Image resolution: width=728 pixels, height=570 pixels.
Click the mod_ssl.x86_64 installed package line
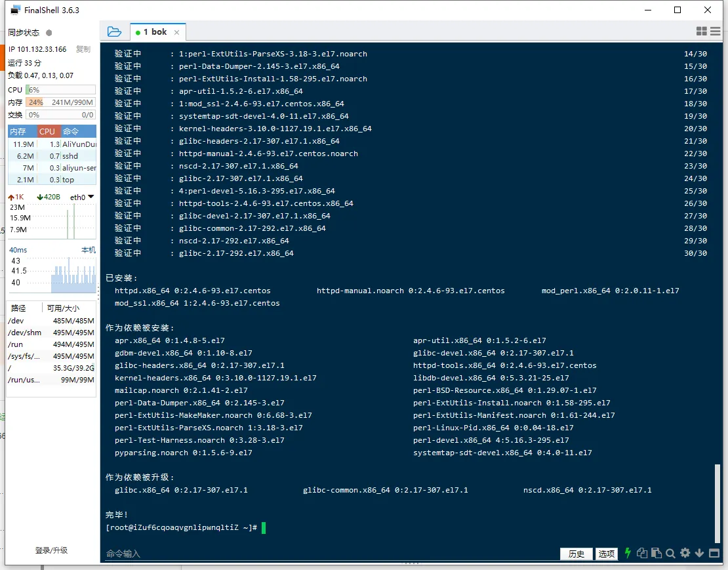coord(197,303)
